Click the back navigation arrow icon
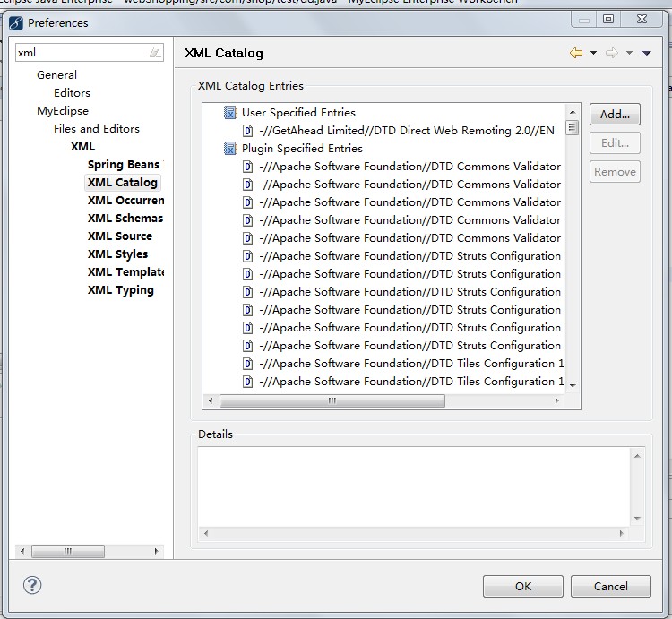The height and width of the screenshot is (619, 672). point(576,53)
